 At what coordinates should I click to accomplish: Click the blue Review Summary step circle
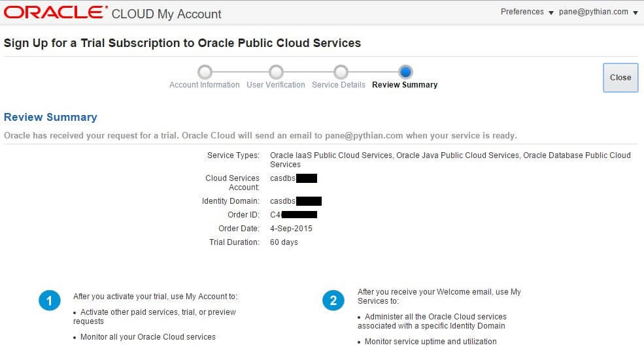(405, 71)
